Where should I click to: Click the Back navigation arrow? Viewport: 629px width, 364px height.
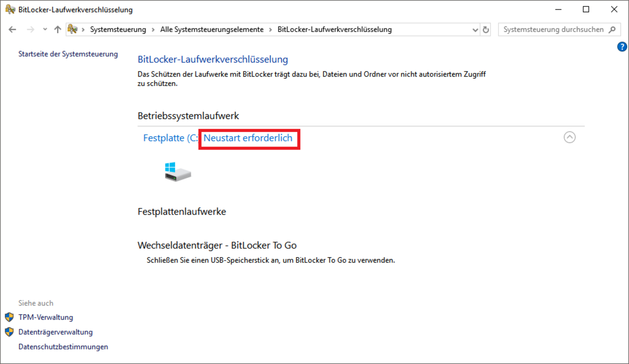pyautogui.click(x=13, y=30)
